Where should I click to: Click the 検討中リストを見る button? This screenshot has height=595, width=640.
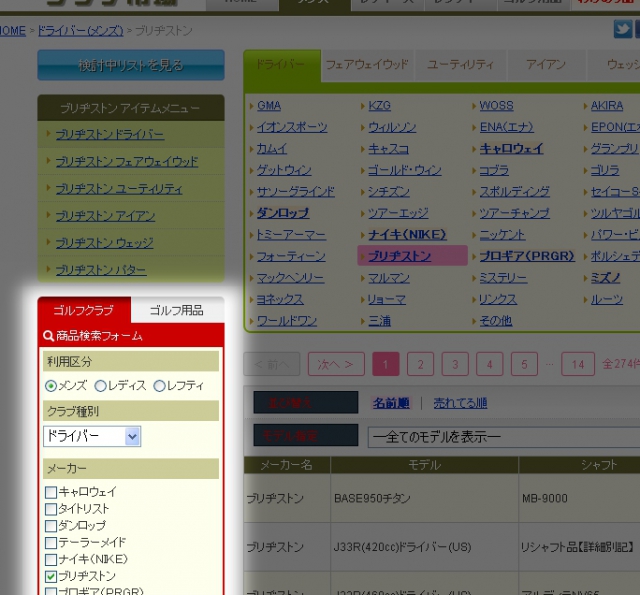pos(131,65)
